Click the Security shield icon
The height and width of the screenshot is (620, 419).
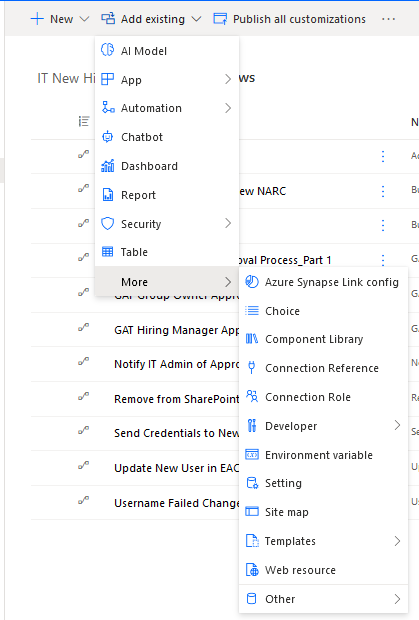pos(108,223)
